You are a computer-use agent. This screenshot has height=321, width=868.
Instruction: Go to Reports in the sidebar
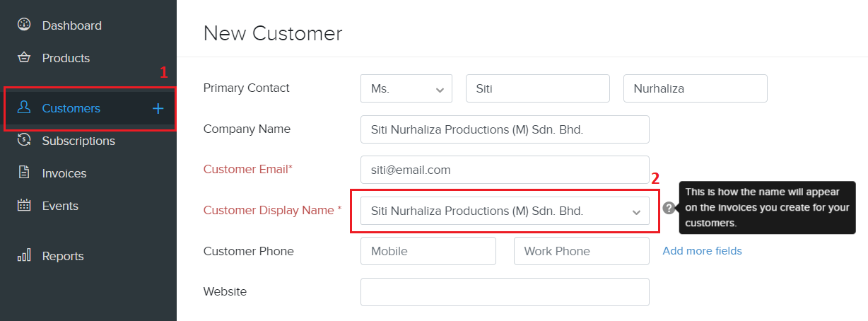click(x=63, y=256)
